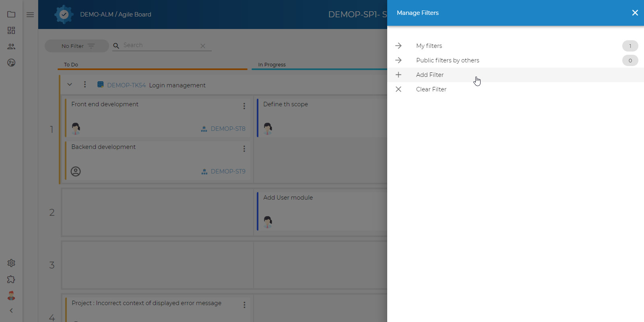Image resolution: width=644 pixels, height=322 pixels.
Task: Click Add Filter
Action: click(516, 75)
